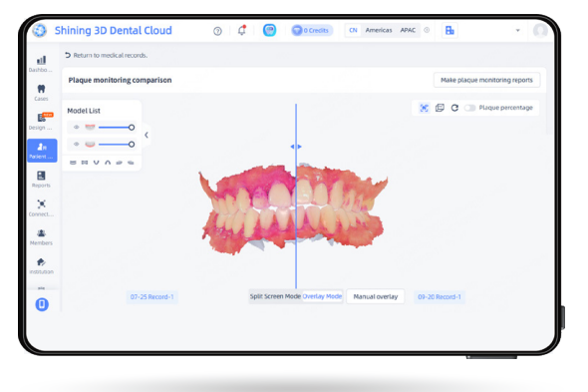Switch to Overlay Mode

coord(322,296)
